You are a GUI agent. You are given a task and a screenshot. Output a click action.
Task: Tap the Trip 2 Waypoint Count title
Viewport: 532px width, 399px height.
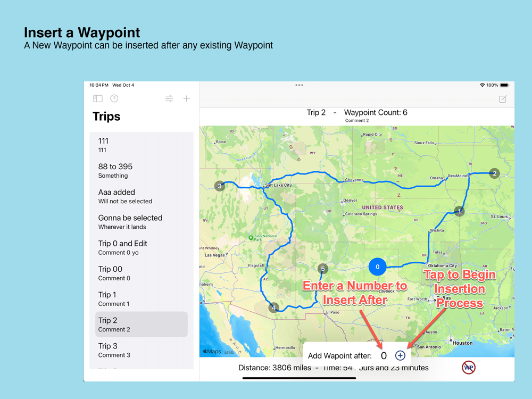pos(357,112)
